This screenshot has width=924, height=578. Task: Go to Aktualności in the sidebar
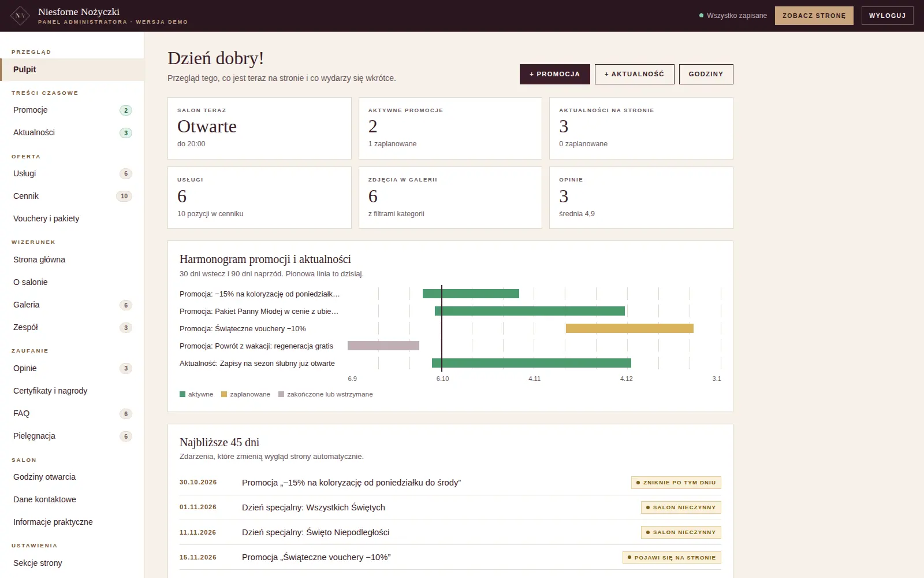[72, 132]
